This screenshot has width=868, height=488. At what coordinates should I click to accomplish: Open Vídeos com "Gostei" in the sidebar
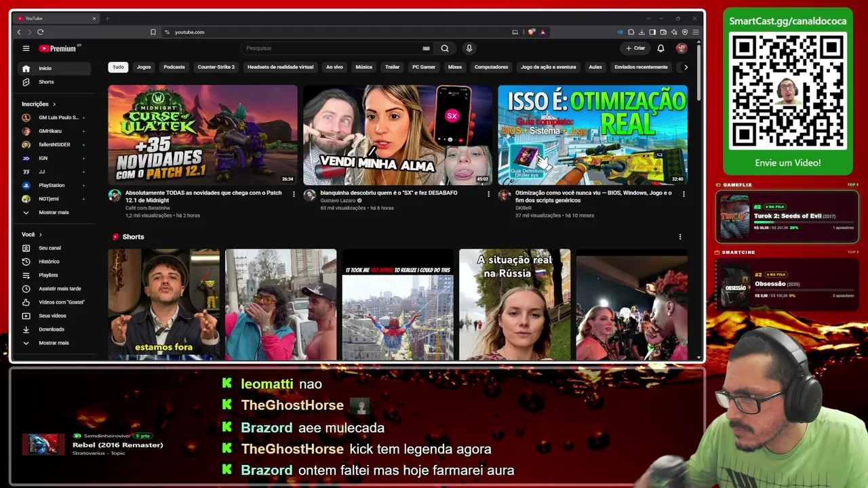pyautogui.click(x=54, y=302)
